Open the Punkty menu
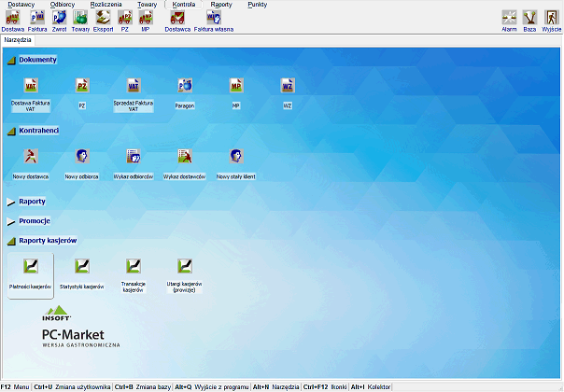 [x=258, y=5]
